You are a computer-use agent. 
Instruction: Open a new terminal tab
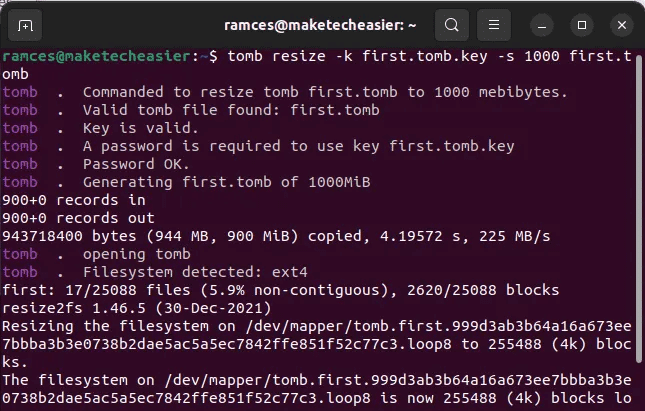(x=25, y=24)
